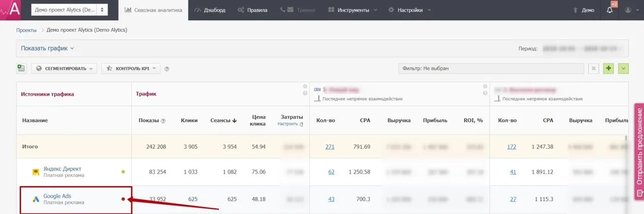
Task: Open the Google Ads source link
Action: (x=57, y=196)
